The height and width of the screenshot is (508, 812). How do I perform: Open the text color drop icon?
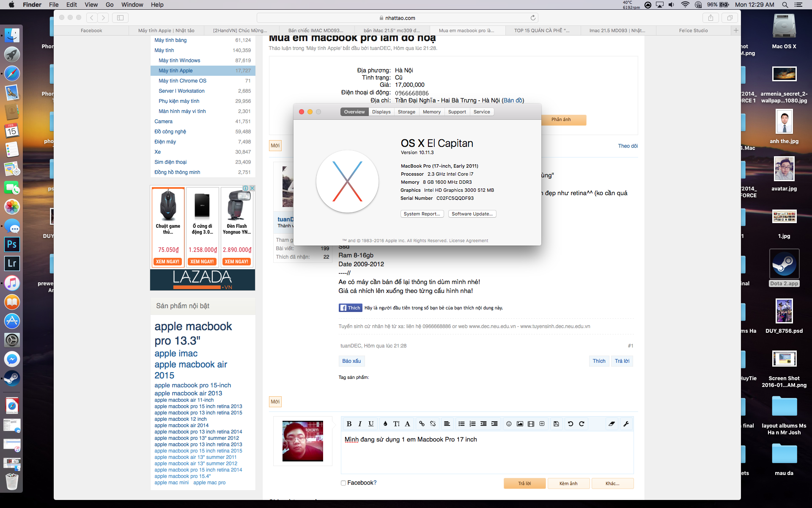tap(385, 424)
